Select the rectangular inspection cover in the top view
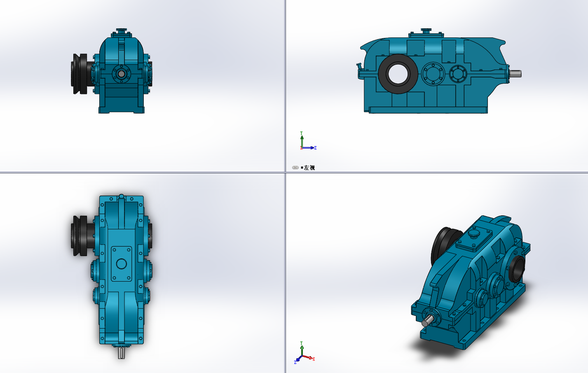Image resolution: width=588 pixels, height=373 pixels. point(122,264)
